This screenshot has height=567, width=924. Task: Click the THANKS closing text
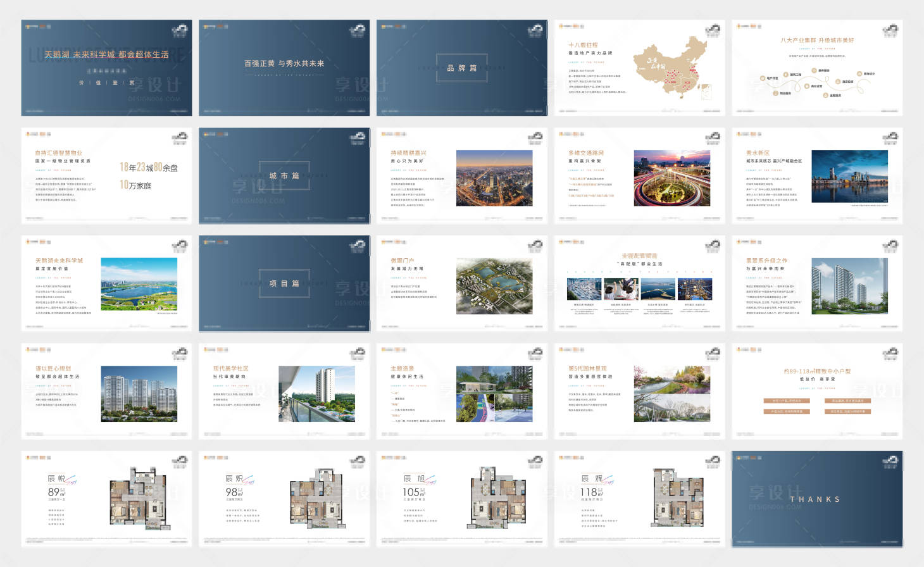(815, 499)
